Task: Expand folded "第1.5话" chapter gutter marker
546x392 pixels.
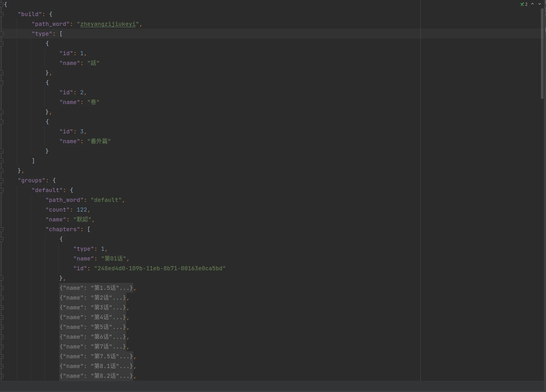Action: pyautogui.click(x=2, y=288)
